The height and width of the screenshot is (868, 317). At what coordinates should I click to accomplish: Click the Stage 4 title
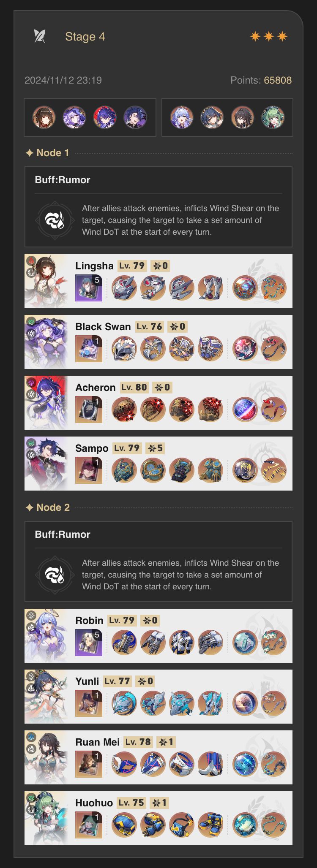coord(85,37)
